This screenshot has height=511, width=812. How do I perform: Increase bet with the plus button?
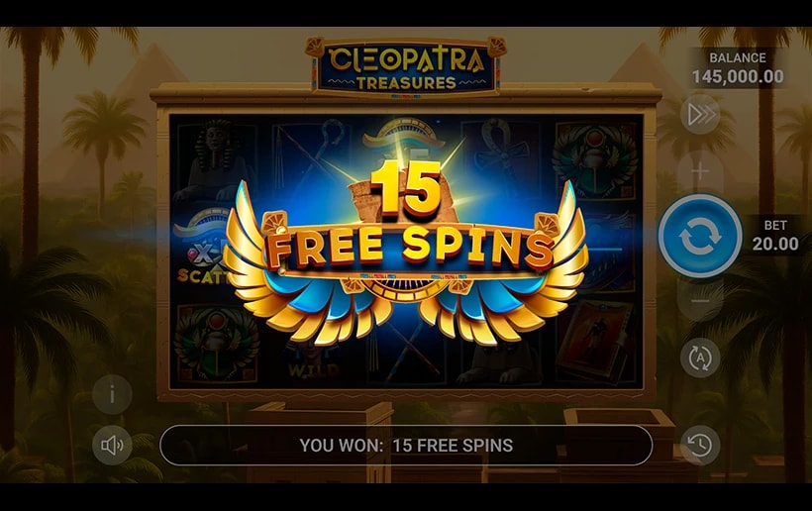coord(700,171)
